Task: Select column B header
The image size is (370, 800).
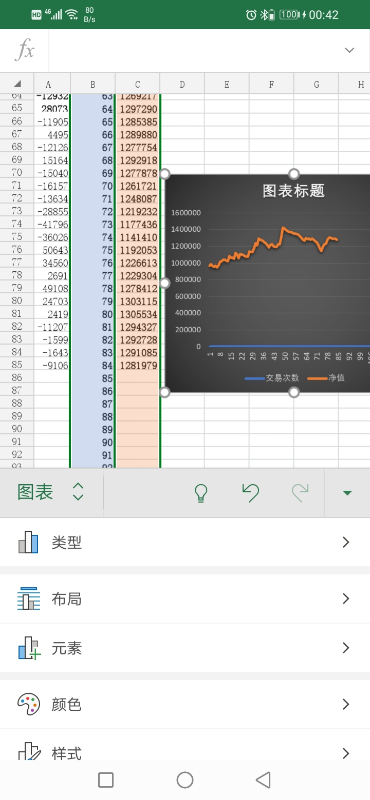Action: (93, 84)
